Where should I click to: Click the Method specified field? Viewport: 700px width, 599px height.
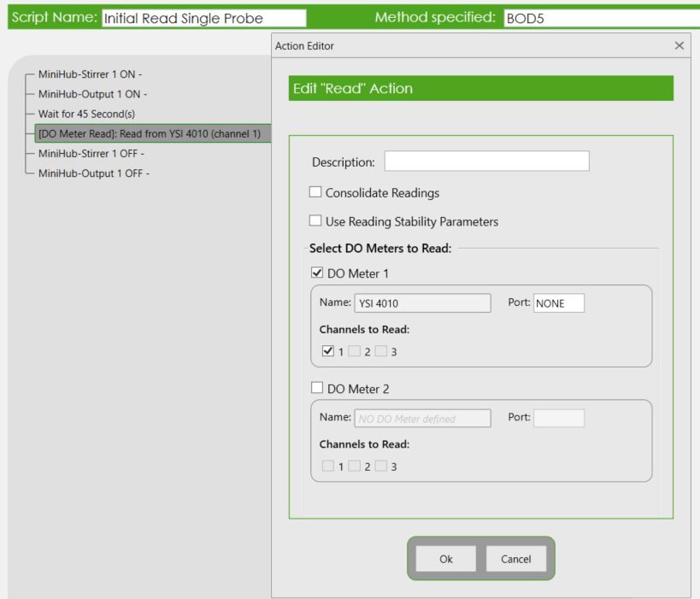pyautogui.click(x=598, y=18)
